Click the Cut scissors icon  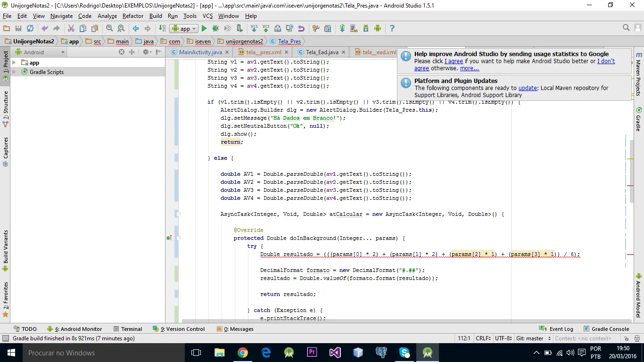pos(71,29)
